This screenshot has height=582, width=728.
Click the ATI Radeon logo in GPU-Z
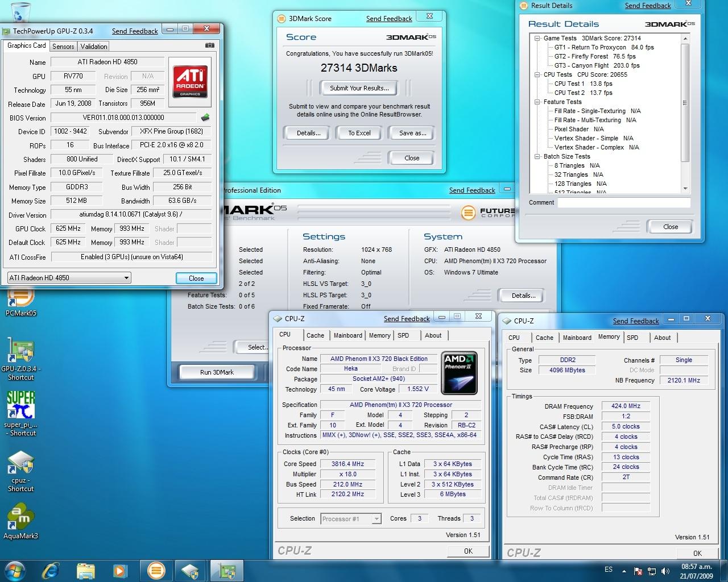tap(190, 81)
